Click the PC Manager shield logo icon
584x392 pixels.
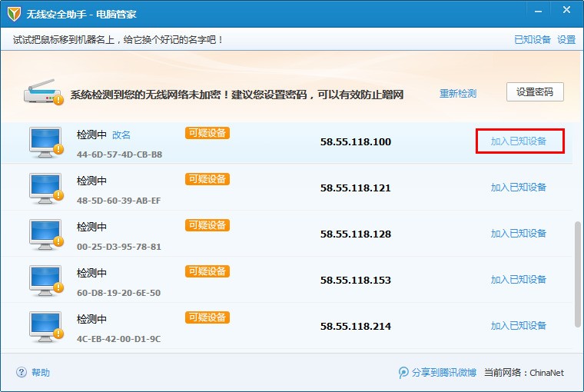[x=14, y=14]
